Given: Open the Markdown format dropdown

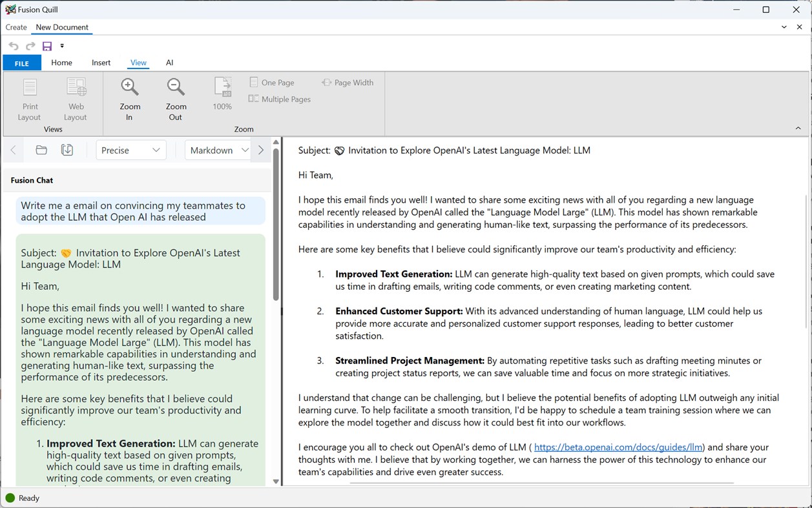Looking at the screenshot, I should (217, 150).
